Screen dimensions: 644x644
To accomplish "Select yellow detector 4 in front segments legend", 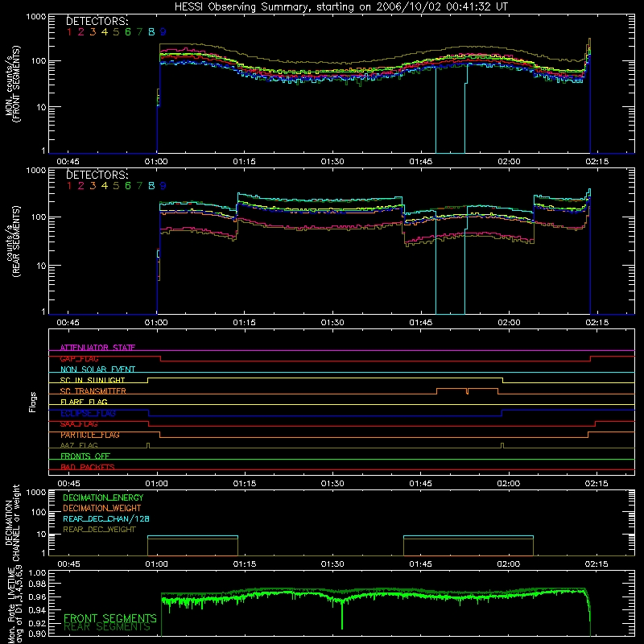I will (x=105, y=32).
